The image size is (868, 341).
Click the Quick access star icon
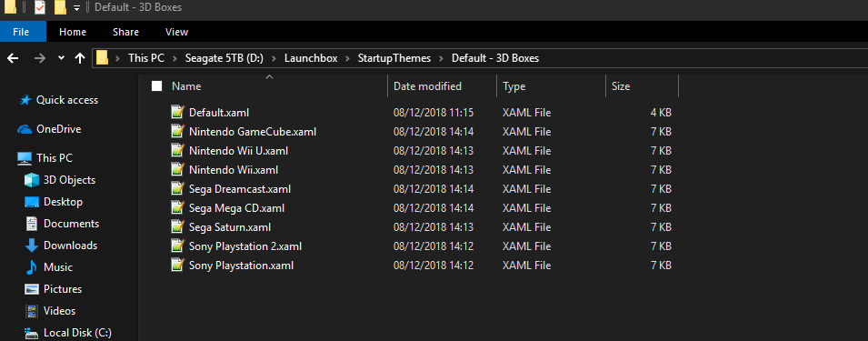25,100
